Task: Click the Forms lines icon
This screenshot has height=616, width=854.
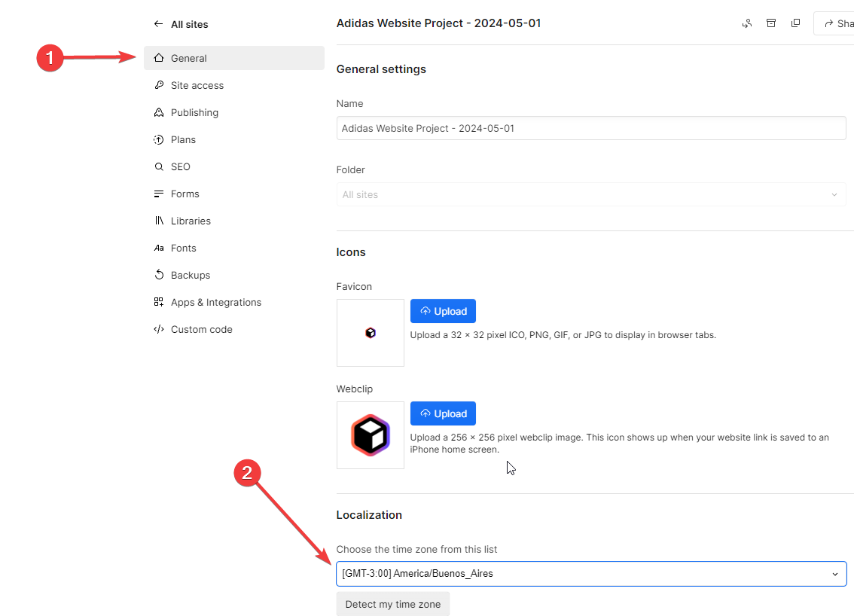Action: click(x=159, y=194)
